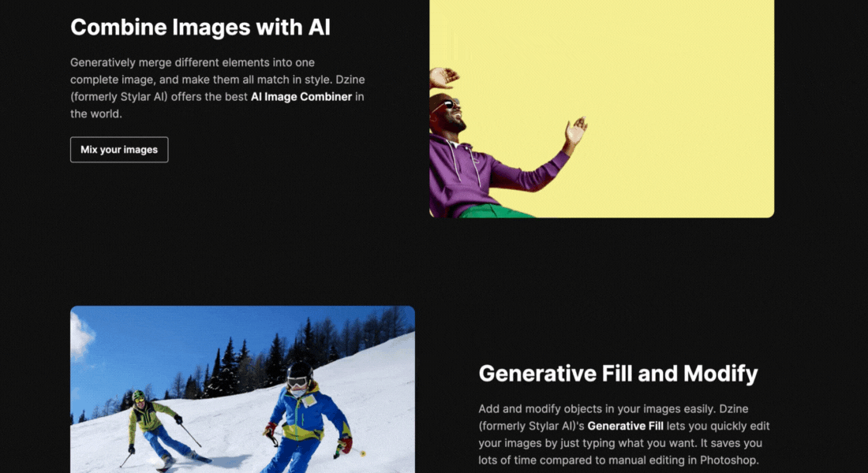Click the "Add and modify objects" paragraph
The width and height of the screenshot is (868, 473).
(x=623, y=434)
